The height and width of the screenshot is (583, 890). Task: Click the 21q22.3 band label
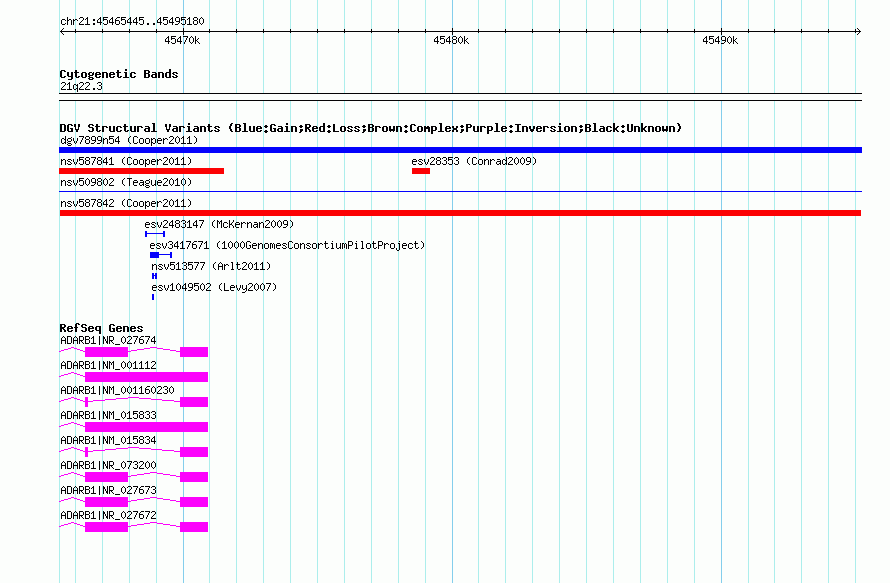click(x=81, y=86)
